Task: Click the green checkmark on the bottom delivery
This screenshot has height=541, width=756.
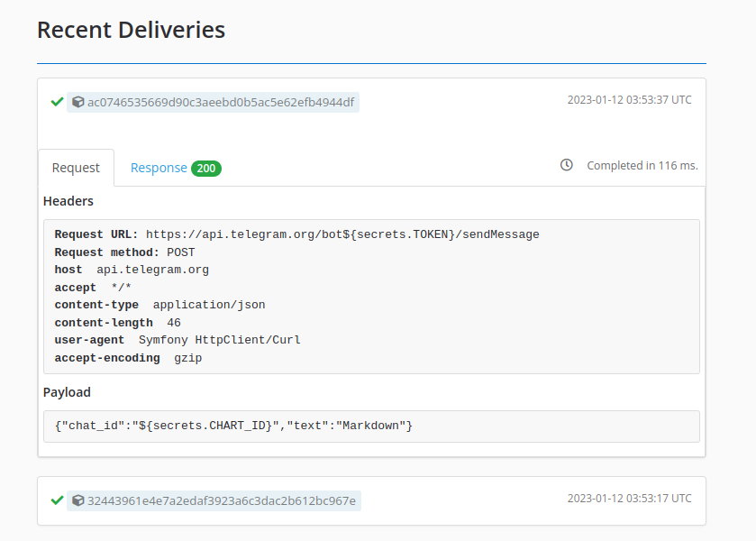Action: [57, 499]
